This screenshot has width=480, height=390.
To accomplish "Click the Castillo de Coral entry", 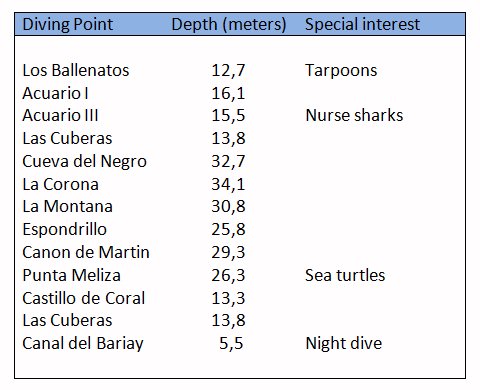I will (83, 298).
